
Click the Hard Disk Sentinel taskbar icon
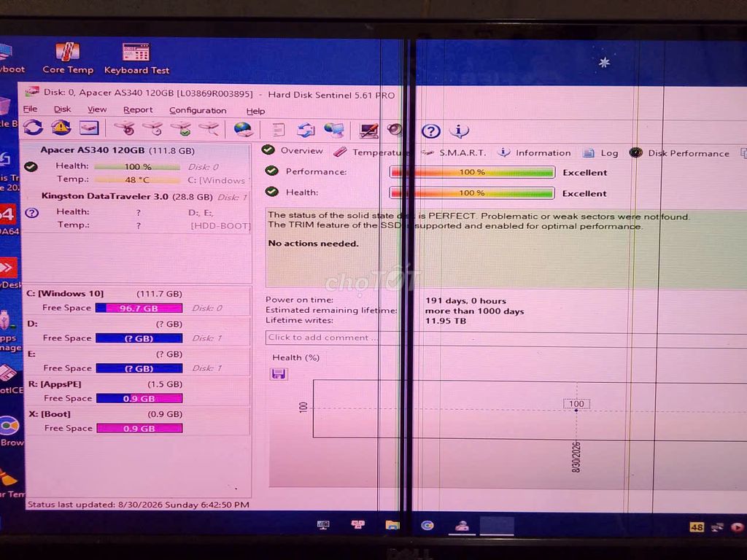point(462,525)
